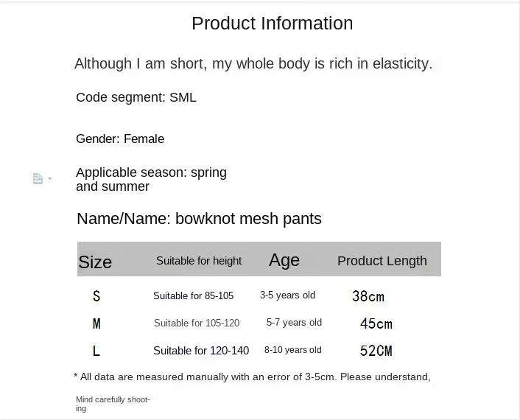Viewport: 520px width, 420px height.
Task: Click the Gender: Female text
Action: [x=120, y=139]
